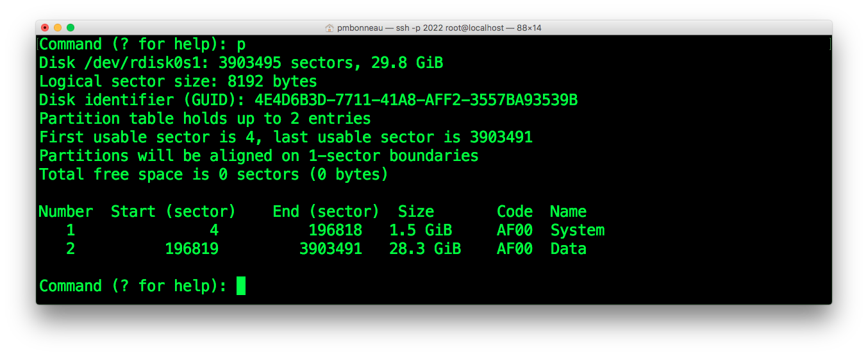Click the yellow minimize window button
The height and width of the screenshot is (356, 868).
58,28
